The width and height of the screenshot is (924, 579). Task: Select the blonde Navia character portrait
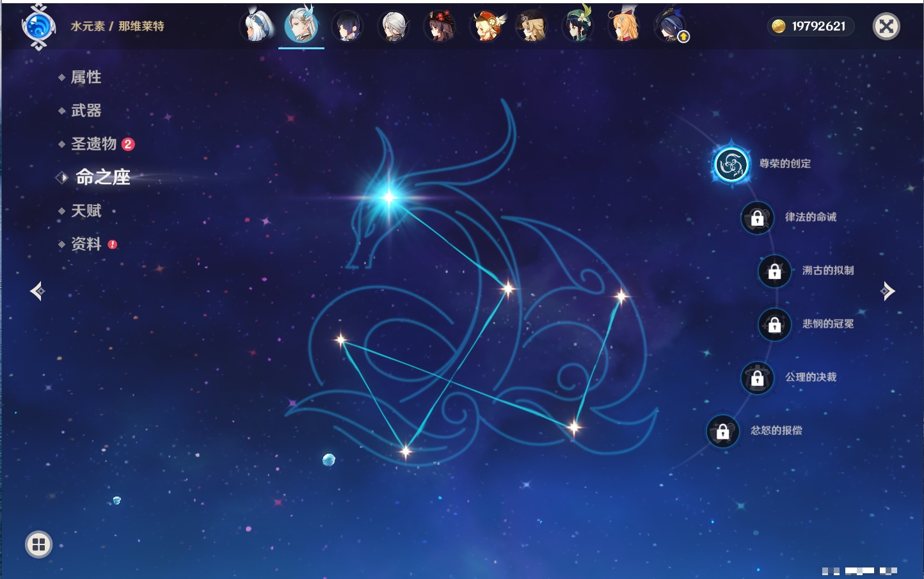coord(532,27)
